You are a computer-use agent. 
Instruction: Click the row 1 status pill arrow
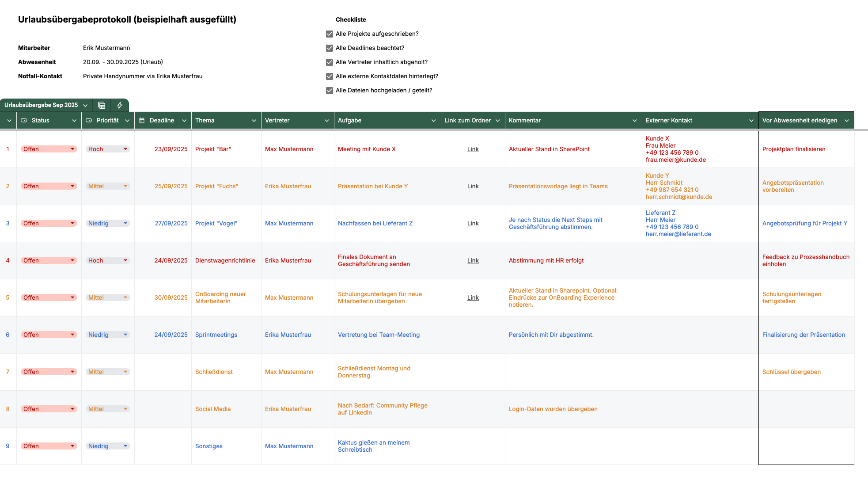(x=72, y=149)
